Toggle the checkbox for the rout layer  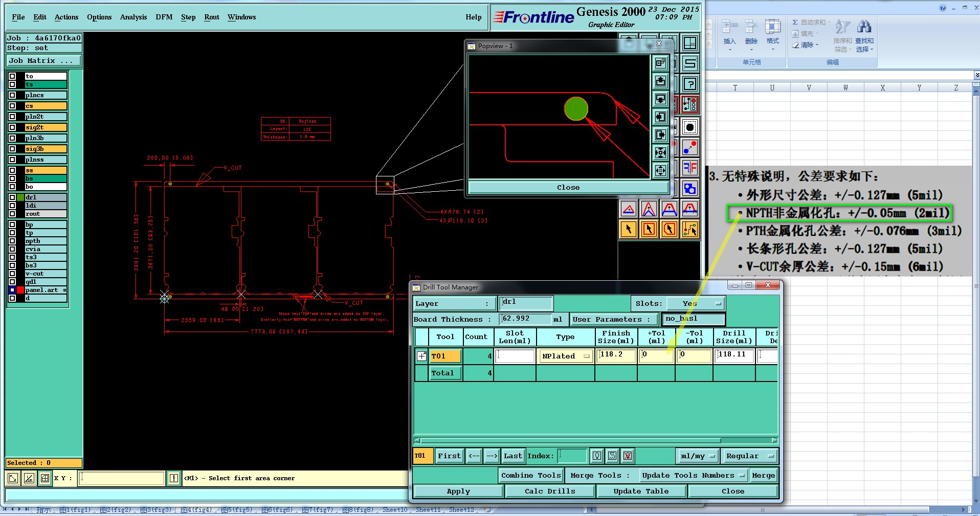12,214
